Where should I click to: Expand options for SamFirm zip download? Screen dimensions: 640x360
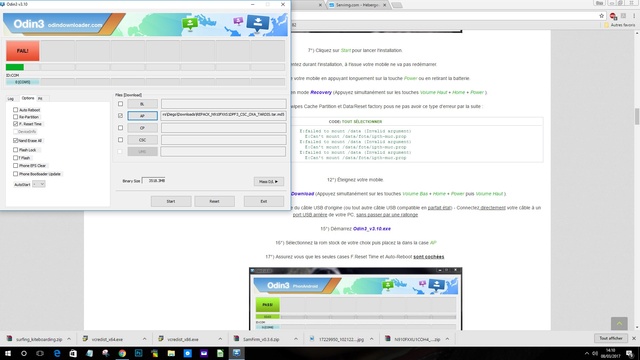tap(296, 339)
